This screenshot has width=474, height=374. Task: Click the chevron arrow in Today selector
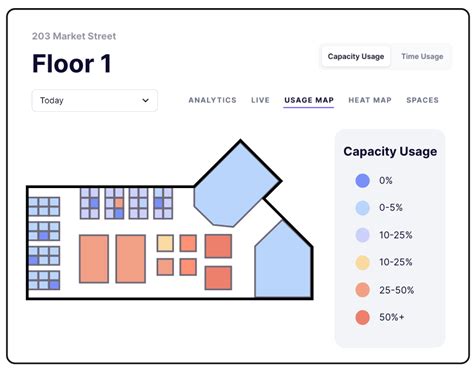[x=145, y=100]
